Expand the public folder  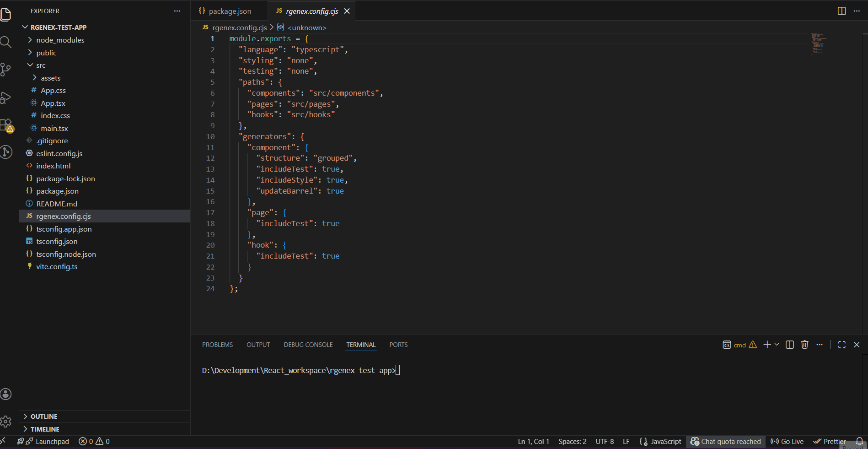click(x=105, y=53)
